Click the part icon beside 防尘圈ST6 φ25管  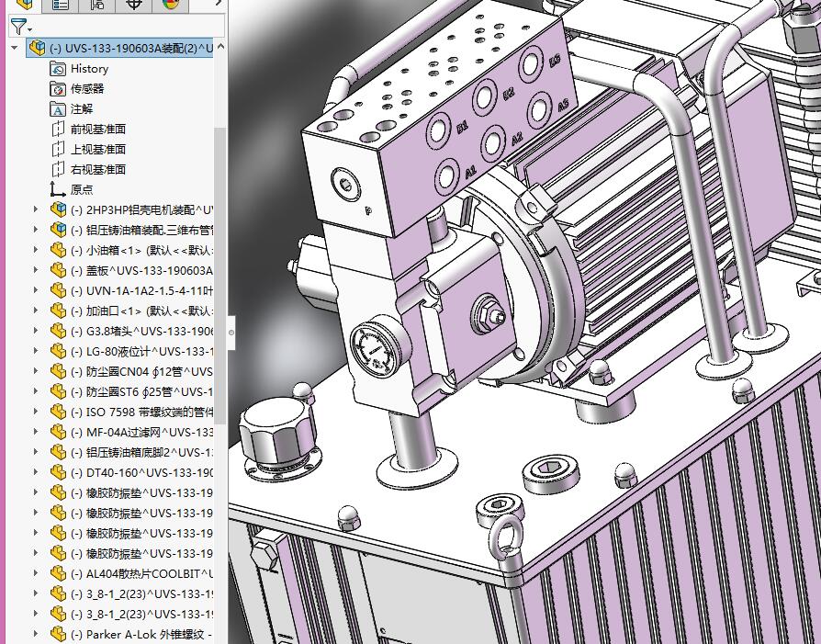tap(58, 391)
